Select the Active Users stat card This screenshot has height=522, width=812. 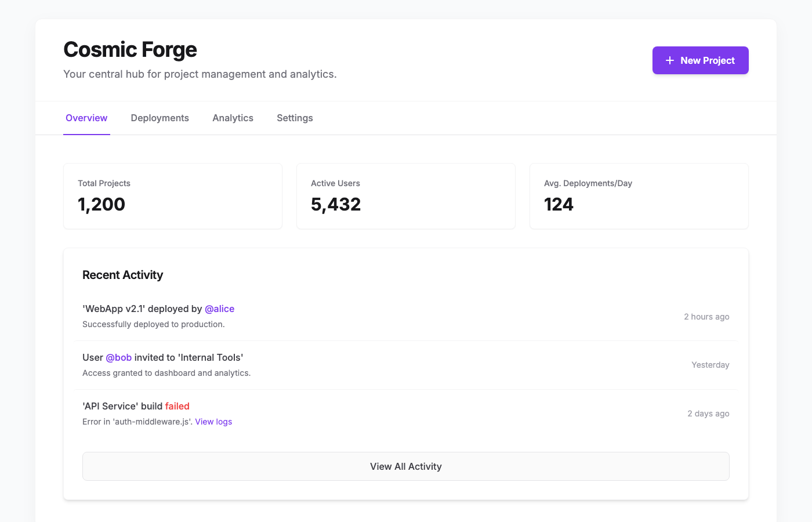point(405,196)
